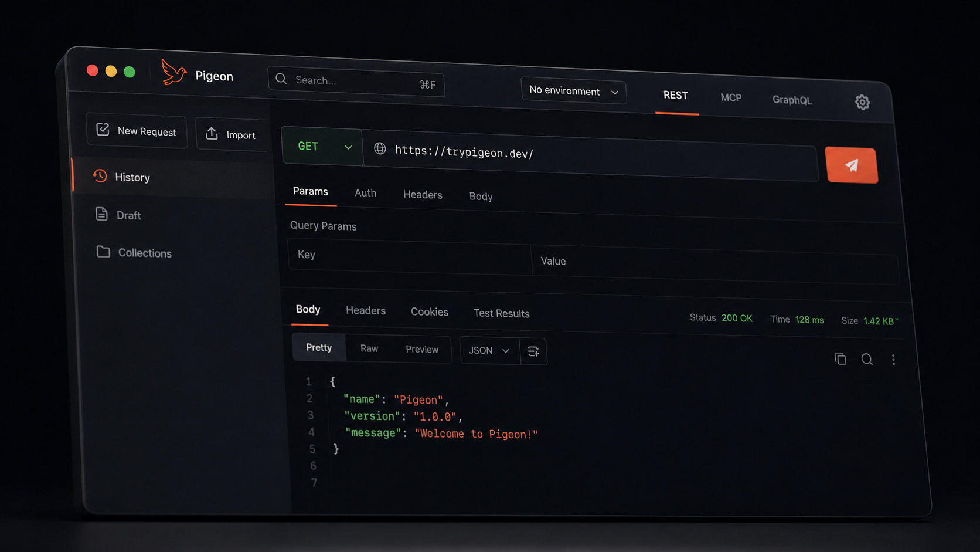Click the Draft document icon
Screen dimensions: 980x552
click(x=101, y=214)
